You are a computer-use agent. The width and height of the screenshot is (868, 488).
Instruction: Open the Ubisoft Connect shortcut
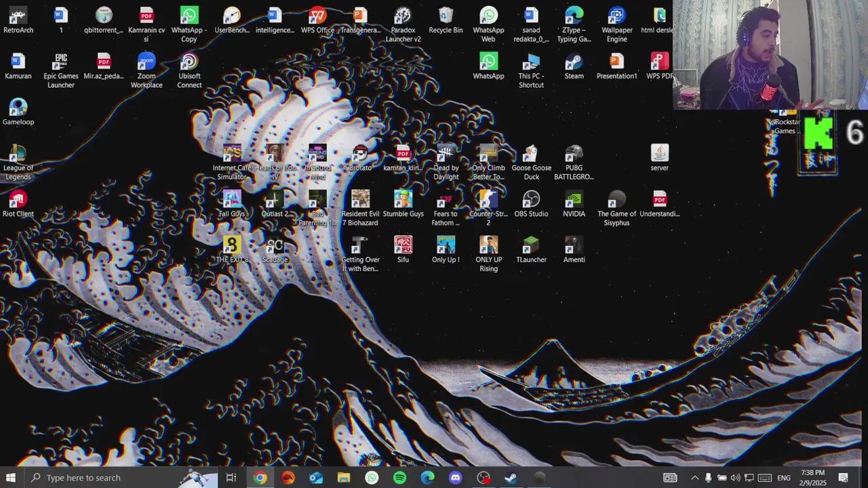coord(189,70)
